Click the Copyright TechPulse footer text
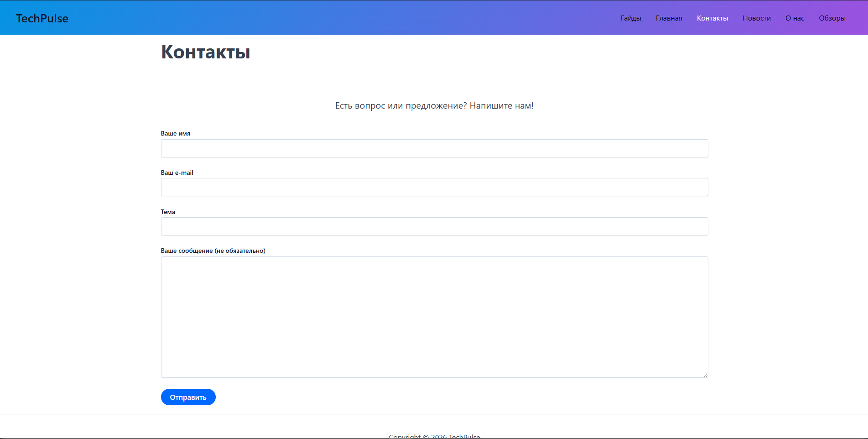Viewport: 868px width, 439px height. [434, 436]
